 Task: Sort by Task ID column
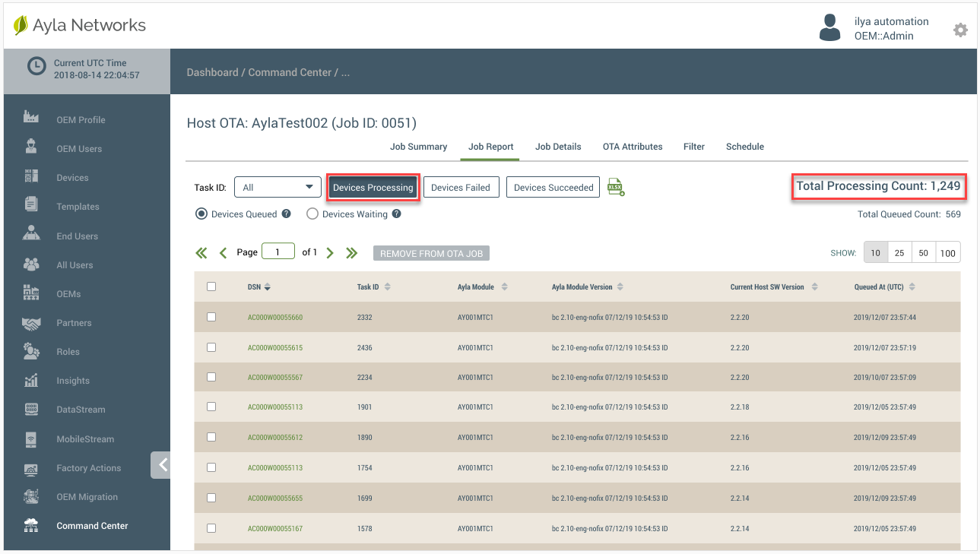pos(388,287)
